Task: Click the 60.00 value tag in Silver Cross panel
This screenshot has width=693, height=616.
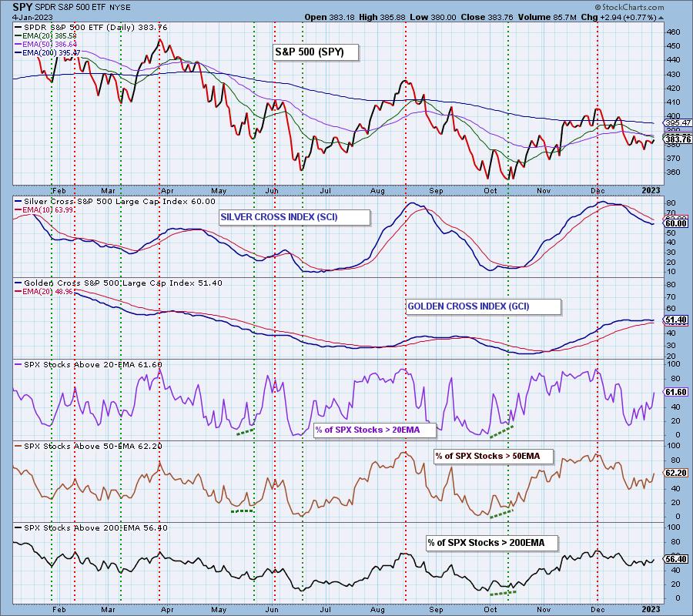Action: click(676, 223)
